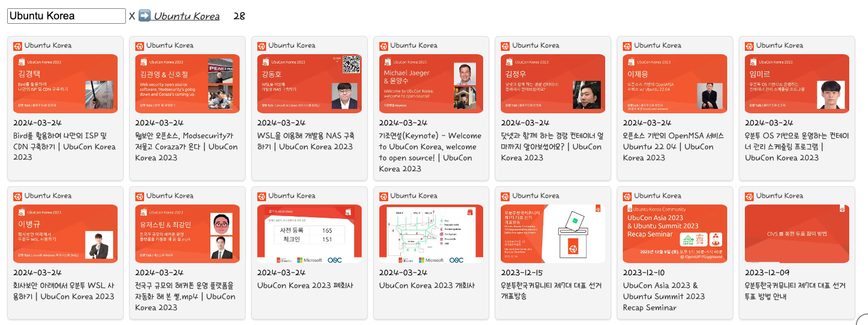Viewport: 868px width, 325px height.
Task: Open title '웹보안 오픈소스, Modsecurity가 저물고'
Action: pos(187,146)
